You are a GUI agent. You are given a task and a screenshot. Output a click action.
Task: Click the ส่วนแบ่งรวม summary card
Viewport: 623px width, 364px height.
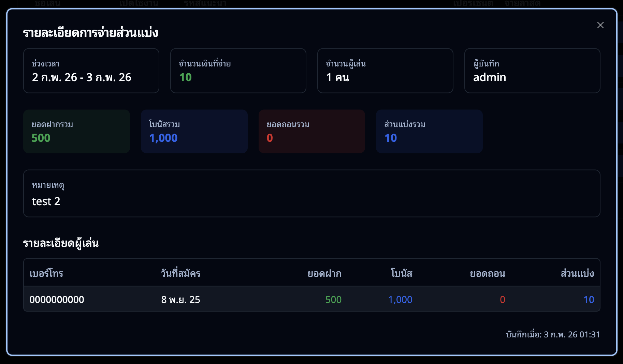coord(429,132)
